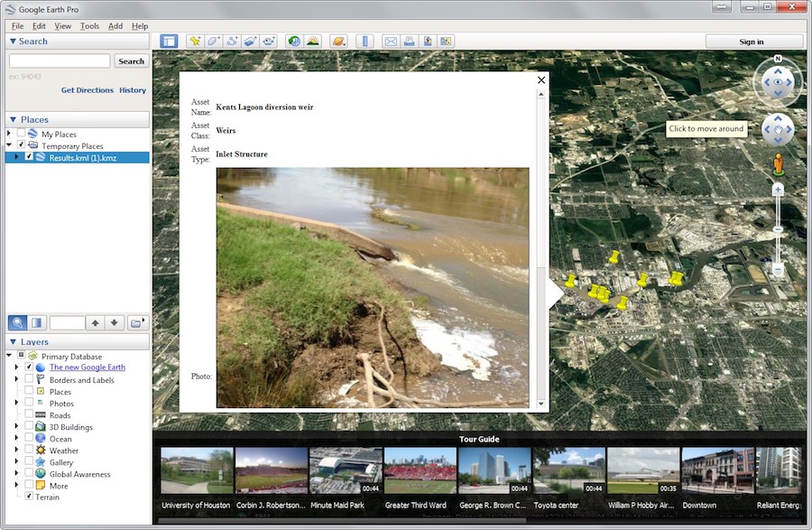This screenshot has width=812, height=530.
Task: Click the Move joystick hand control
Action: pyautogui.click(x=778, y=129)
